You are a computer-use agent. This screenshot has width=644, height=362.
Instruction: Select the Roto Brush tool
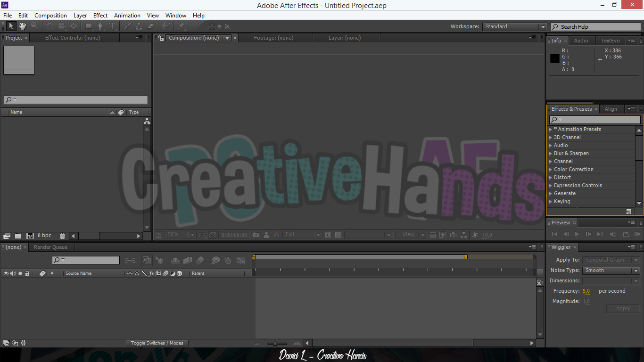tap(166, 26)
